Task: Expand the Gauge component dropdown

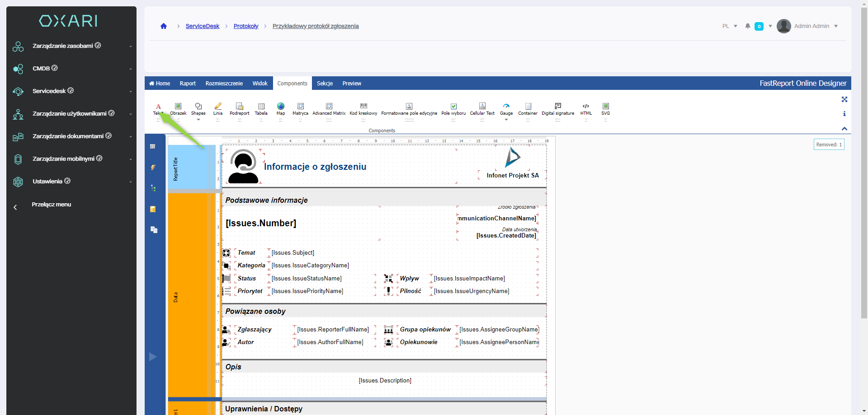Action: (506, 120)
